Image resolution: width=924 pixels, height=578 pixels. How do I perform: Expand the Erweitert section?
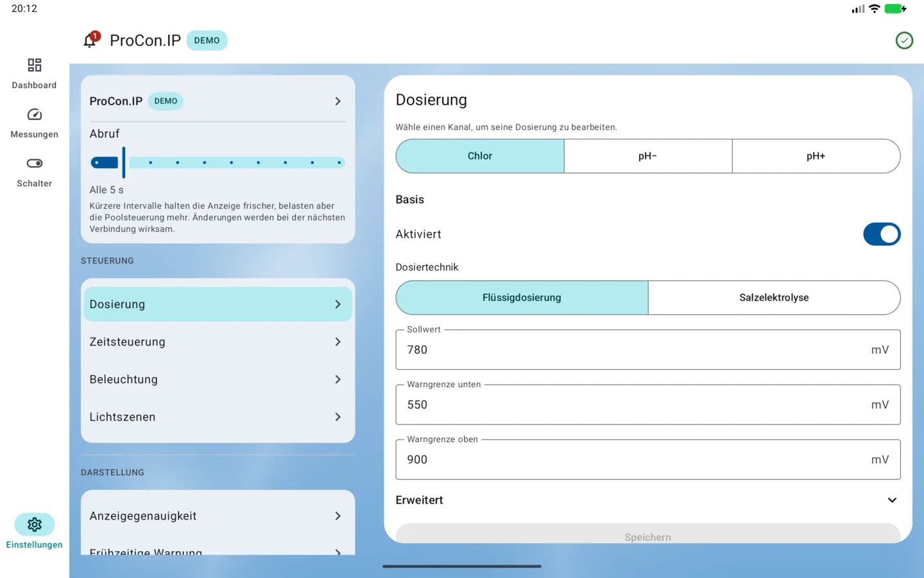[x=648, y=500]
